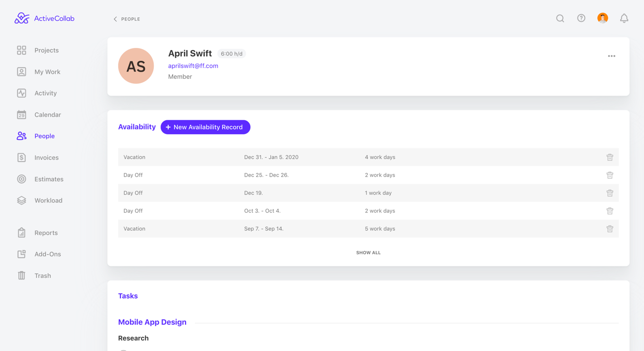Open the Calendar section
Screen dimensions: 644x351
pos(47,115)
